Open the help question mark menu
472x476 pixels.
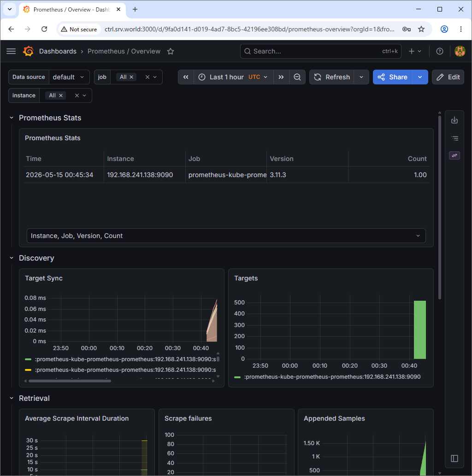pyautogui.click(x=440, y=51)
